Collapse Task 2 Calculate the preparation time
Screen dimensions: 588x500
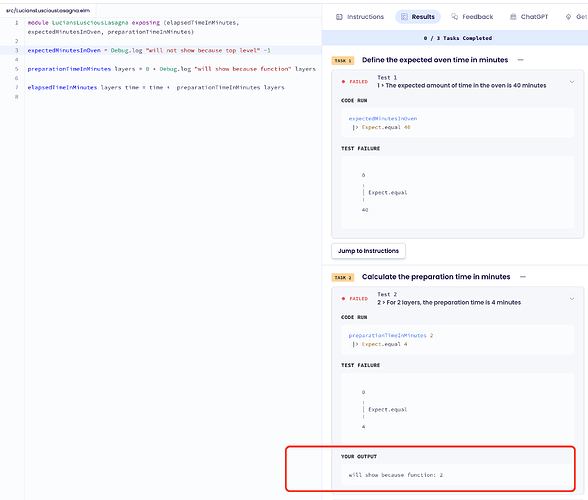coord(523,277)
